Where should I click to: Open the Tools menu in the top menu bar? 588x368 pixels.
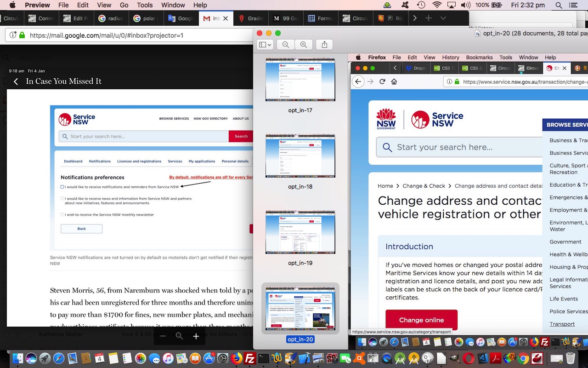[145, 5]
